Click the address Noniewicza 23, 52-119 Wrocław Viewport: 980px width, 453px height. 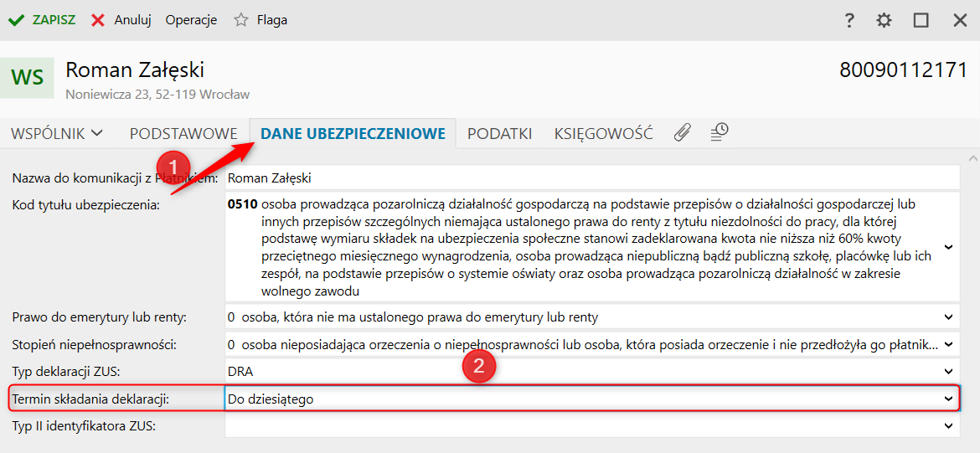point(157,95)
